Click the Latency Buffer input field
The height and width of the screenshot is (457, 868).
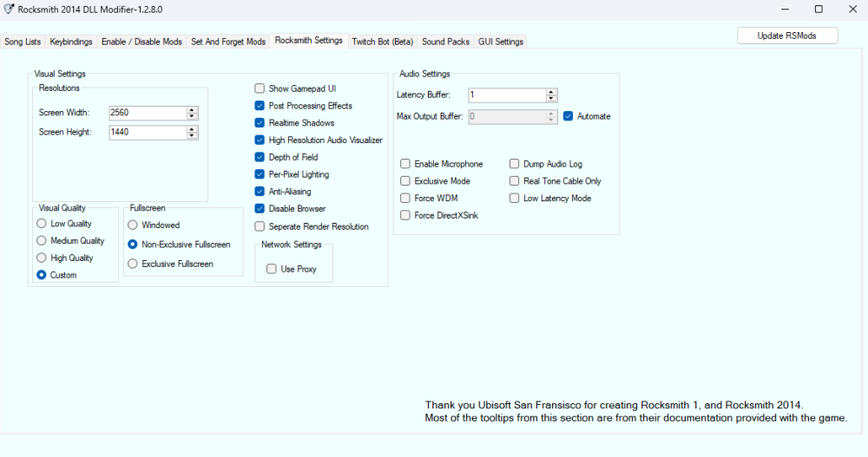507,95
